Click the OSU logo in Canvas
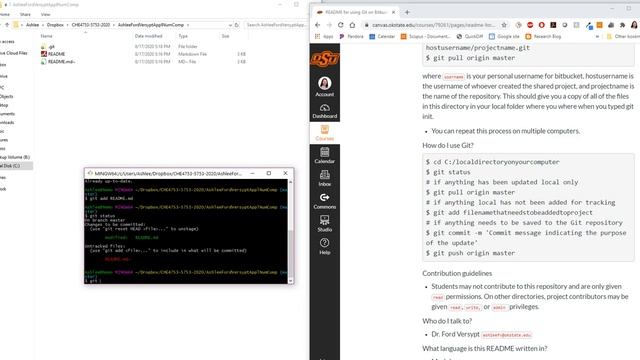Viewport: 640px width, 360px height. coord(324,59)
